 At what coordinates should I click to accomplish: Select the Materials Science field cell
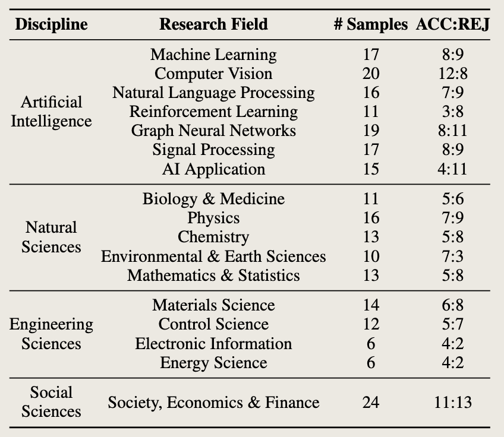point(213,305)
